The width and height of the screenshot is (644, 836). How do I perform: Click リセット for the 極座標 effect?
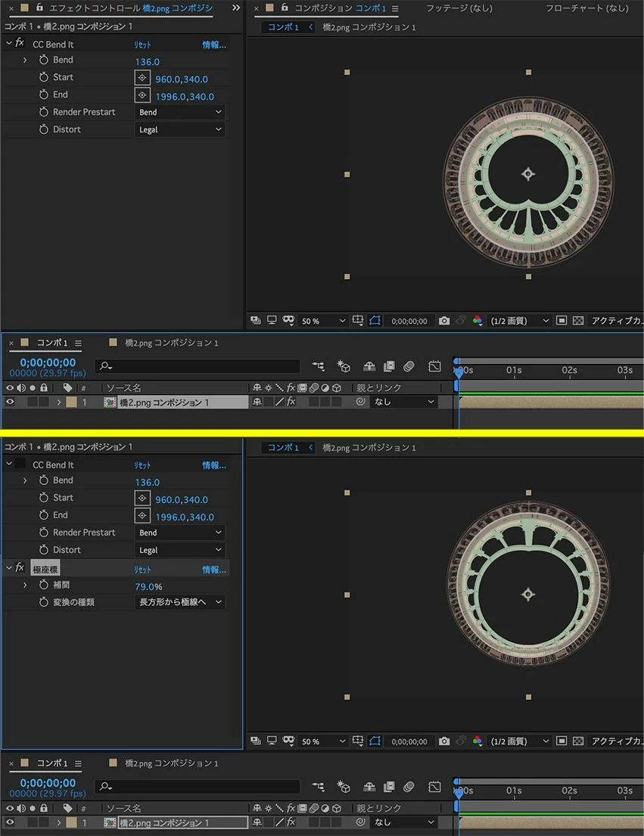tap(142, 570)
